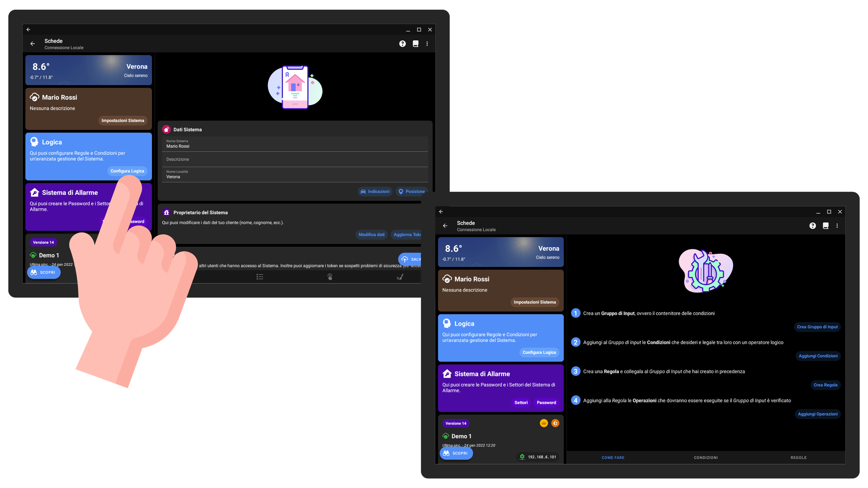868x488 pixels.
Task: Click the Indicazioni button with car icon
Action: tap(375, 191)
